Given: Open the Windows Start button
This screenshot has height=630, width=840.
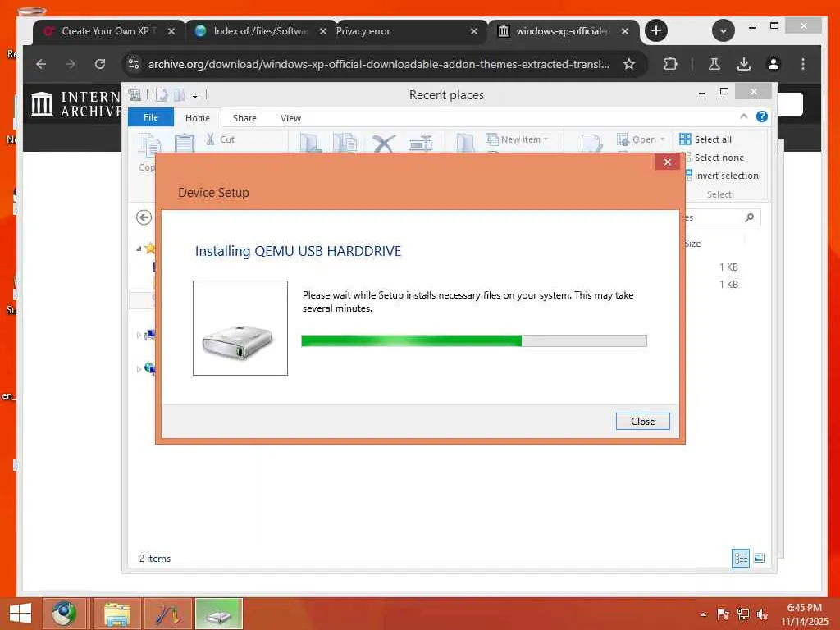Looking at the screenshot, I should click(x=21, y=614).
